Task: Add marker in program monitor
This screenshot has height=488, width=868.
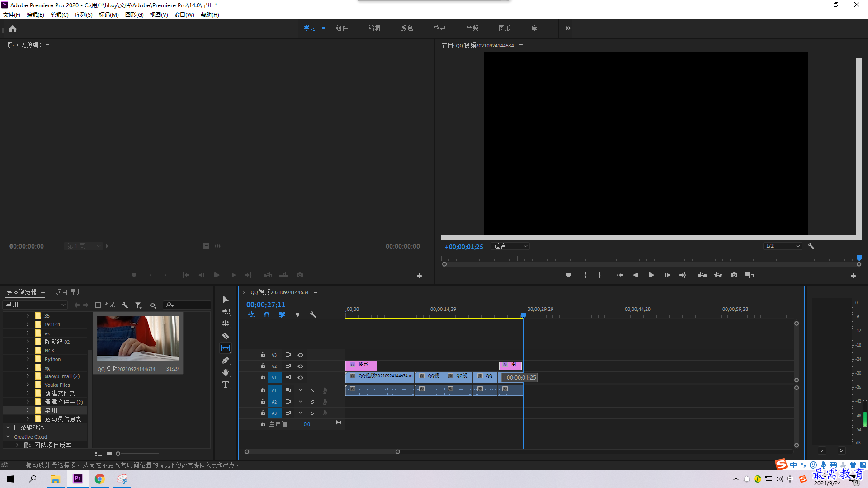Action: point(568,275)
